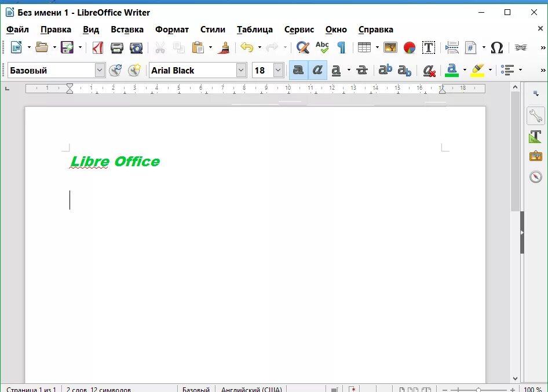Open Undo history dropdown arrow
The image size is (548, 392).
click(260, 47)
